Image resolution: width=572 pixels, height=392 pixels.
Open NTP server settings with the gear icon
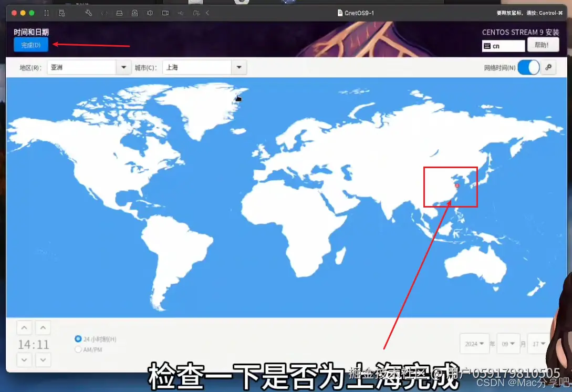(548, 67)
